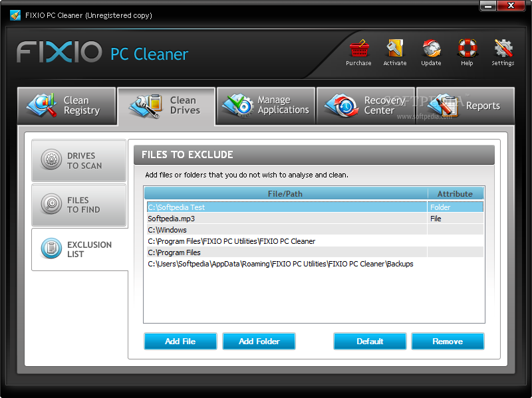Viewport: 532px width, 398px height.
Task: Open the Settings gear icon
Action: point(503,49)
